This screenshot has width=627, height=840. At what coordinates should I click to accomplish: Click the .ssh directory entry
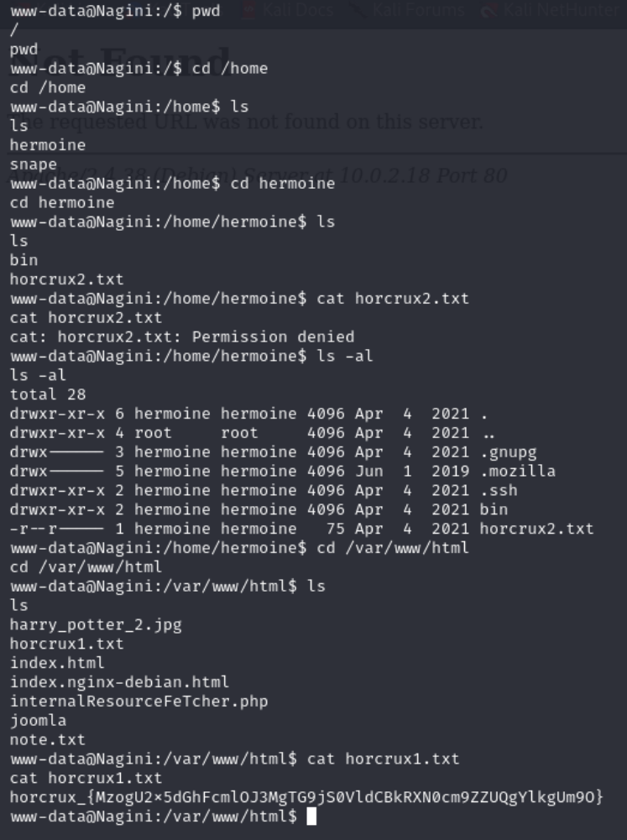click(499, 490)
